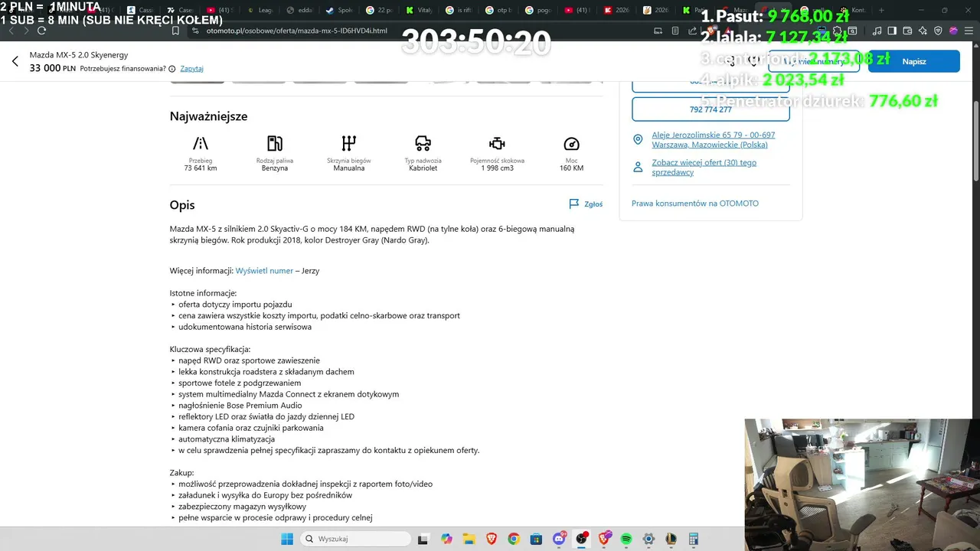Open Task View on the taskbar
This screenshot has height=551, width=980.
point(423,539)
